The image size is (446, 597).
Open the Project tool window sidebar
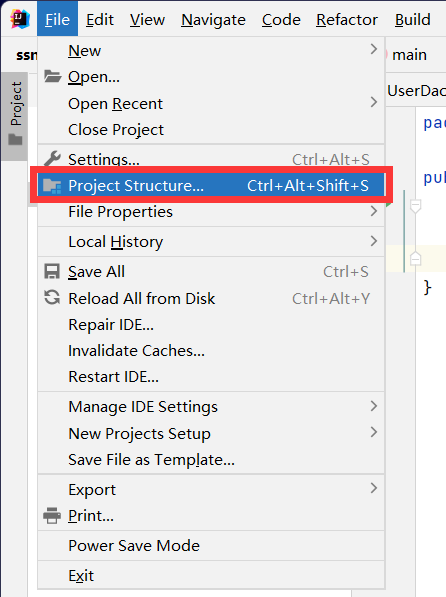(15, 115)
